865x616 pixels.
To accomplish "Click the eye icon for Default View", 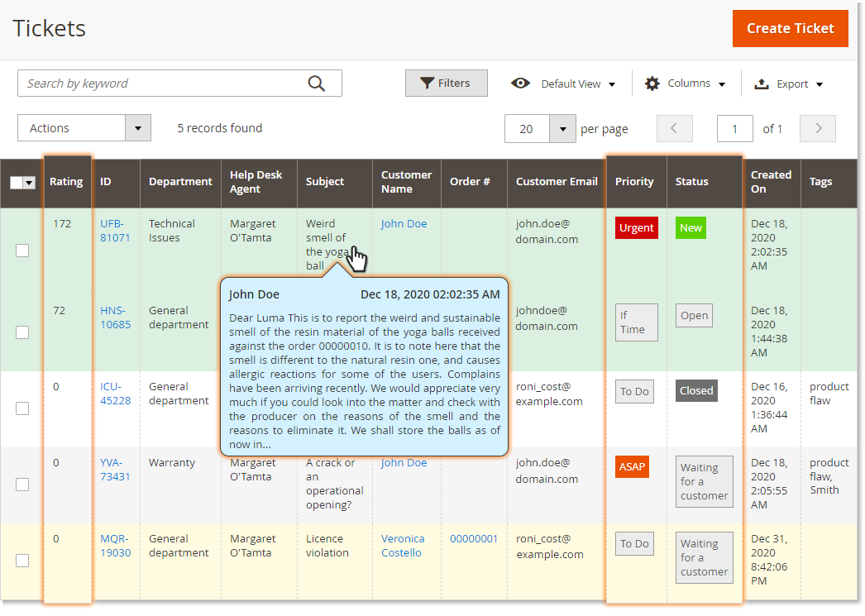I will pos(520,84).
